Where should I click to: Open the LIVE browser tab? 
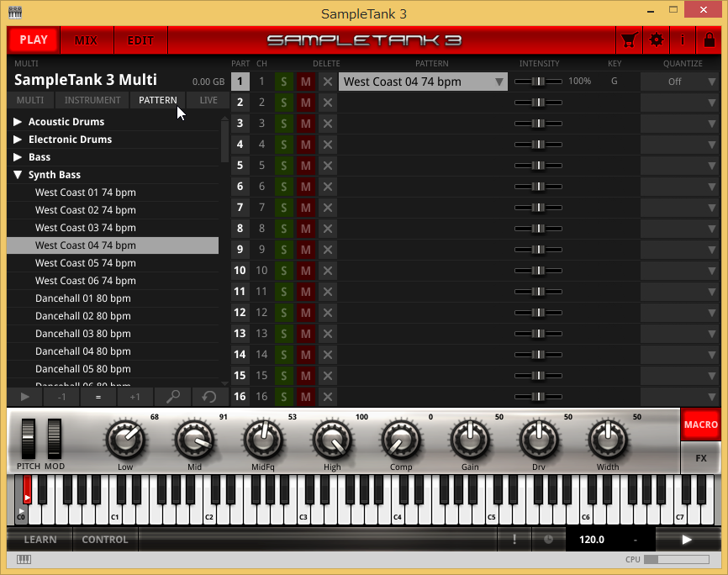click(x=208, y=100)
